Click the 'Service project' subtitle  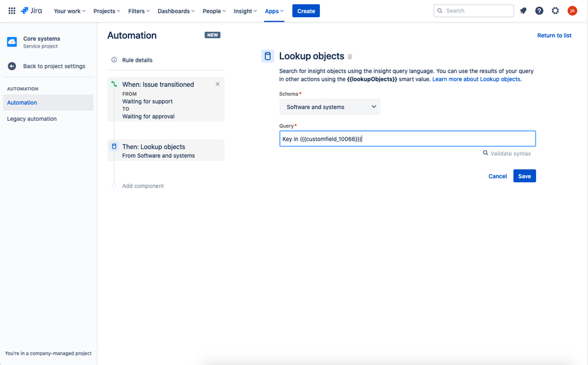coord(41,46)
